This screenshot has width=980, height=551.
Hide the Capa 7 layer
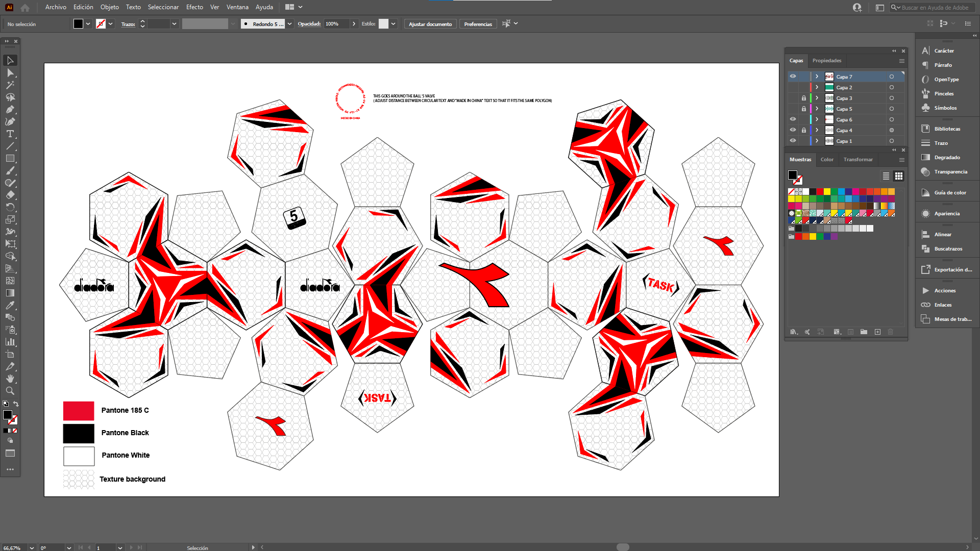[793, 77]
